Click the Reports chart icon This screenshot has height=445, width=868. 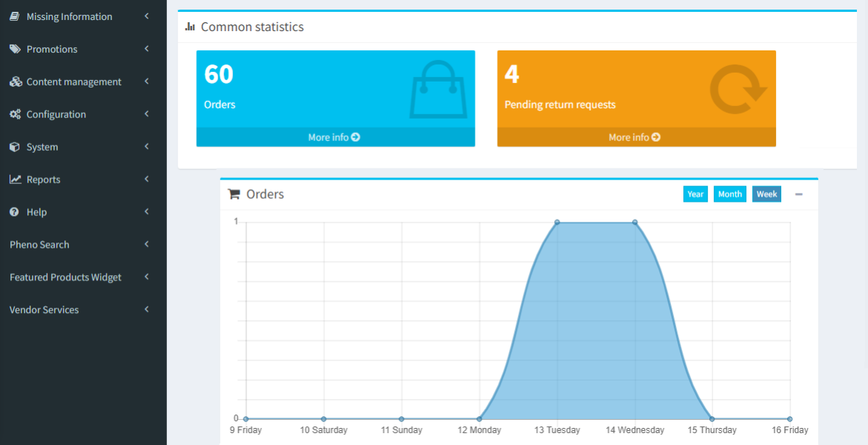pyautogui.click(x=15, y=179)
